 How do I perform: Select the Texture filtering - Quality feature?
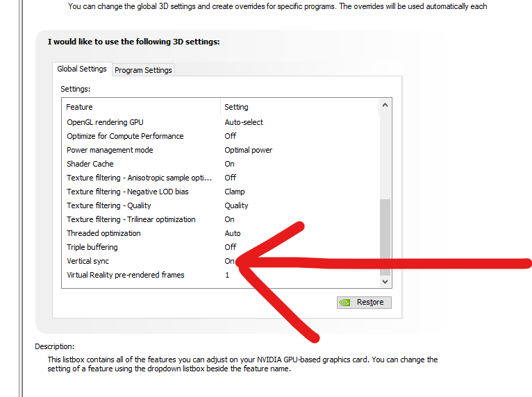[x=222, y=205]
